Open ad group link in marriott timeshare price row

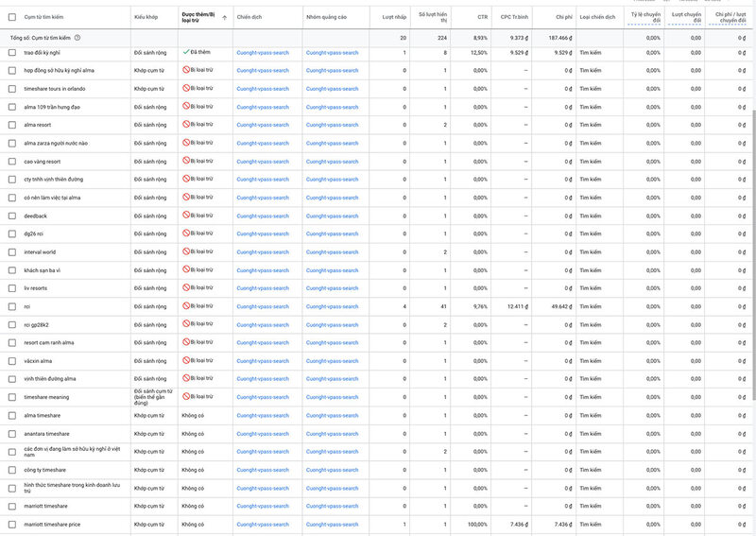(333, 525)
